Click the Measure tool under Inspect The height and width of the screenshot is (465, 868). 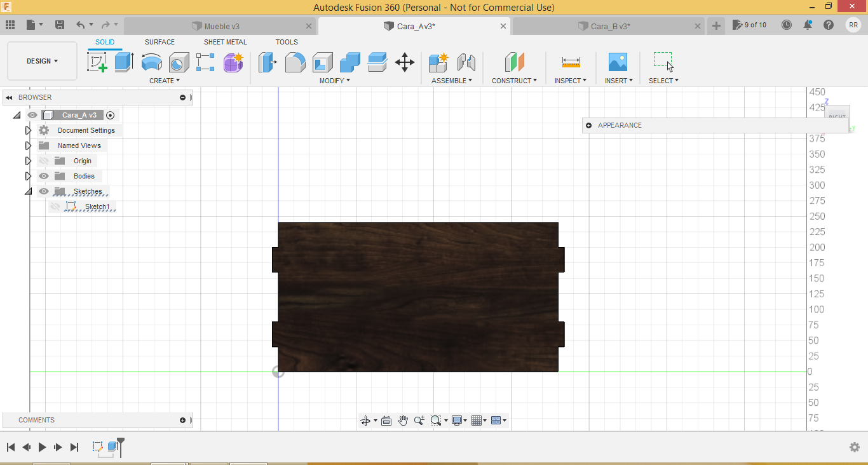tap(571, 62)
